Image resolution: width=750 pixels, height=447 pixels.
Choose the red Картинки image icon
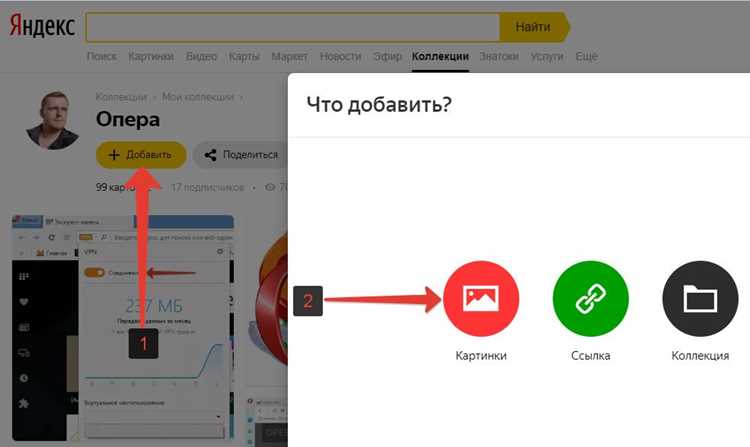click(x=481, y=298)
